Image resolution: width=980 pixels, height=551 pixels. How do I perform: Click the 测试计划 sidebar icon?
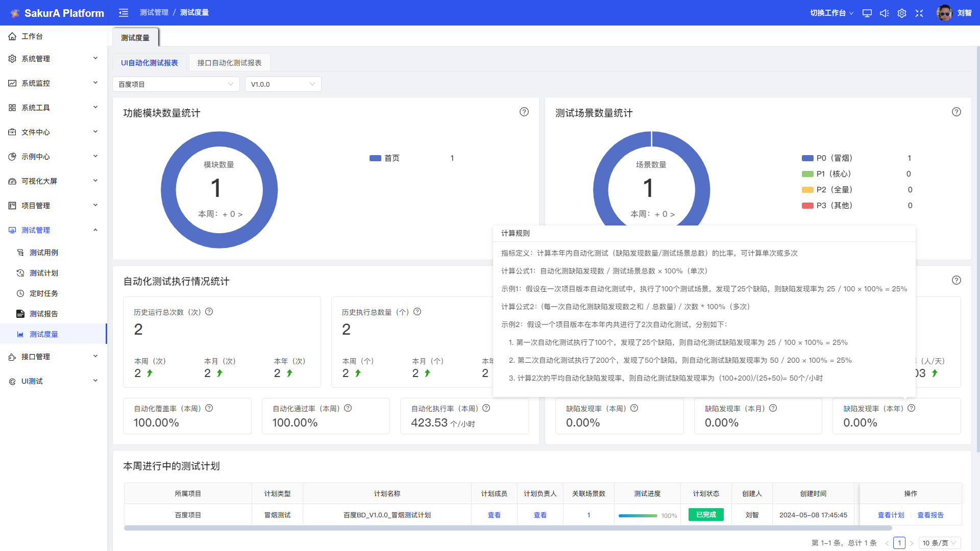(20, 273)
